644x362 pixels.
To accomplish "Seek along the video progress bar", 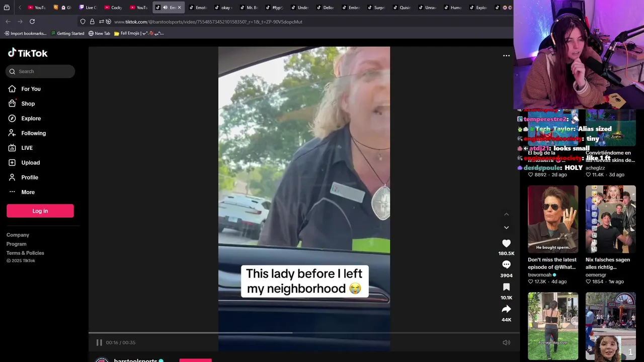I will 304,332.
